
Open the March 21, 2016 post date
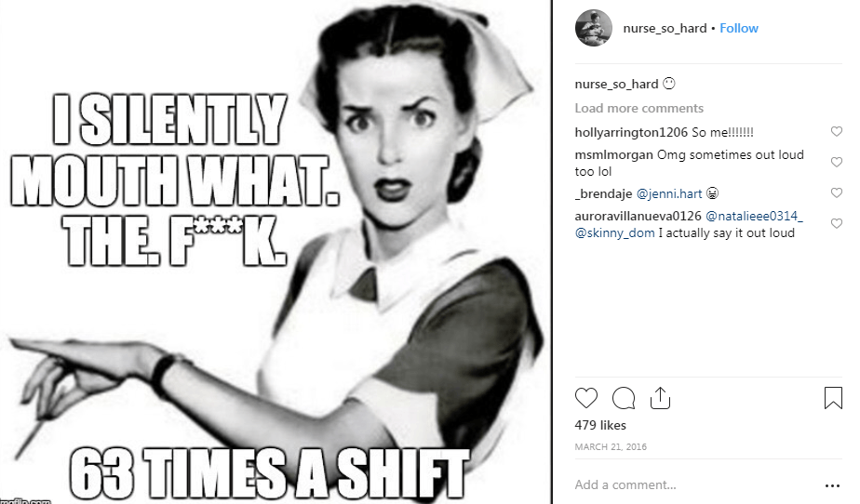pyautogui.click(x=611, y=447)
